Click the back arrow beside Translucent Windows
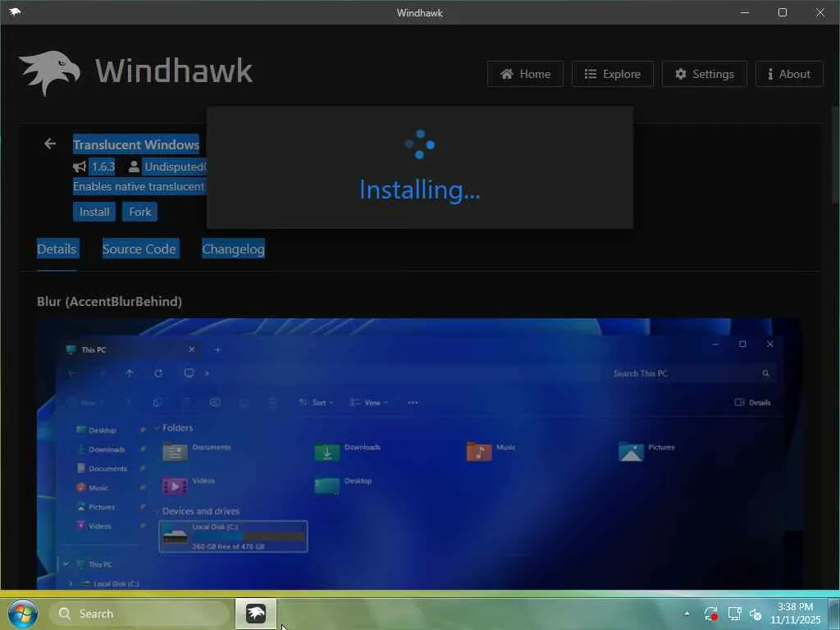 click(x=50, y=144)
